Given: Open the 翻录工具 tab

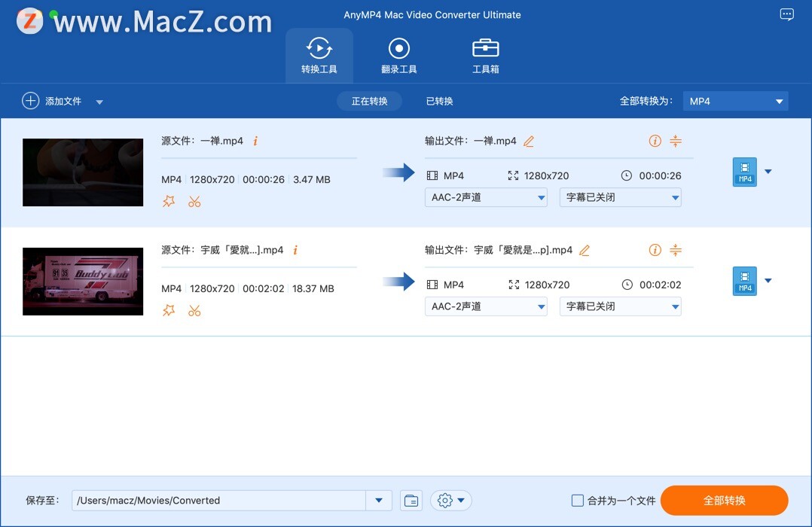Looking at the screenshot, I should click(x=398, y=56).
